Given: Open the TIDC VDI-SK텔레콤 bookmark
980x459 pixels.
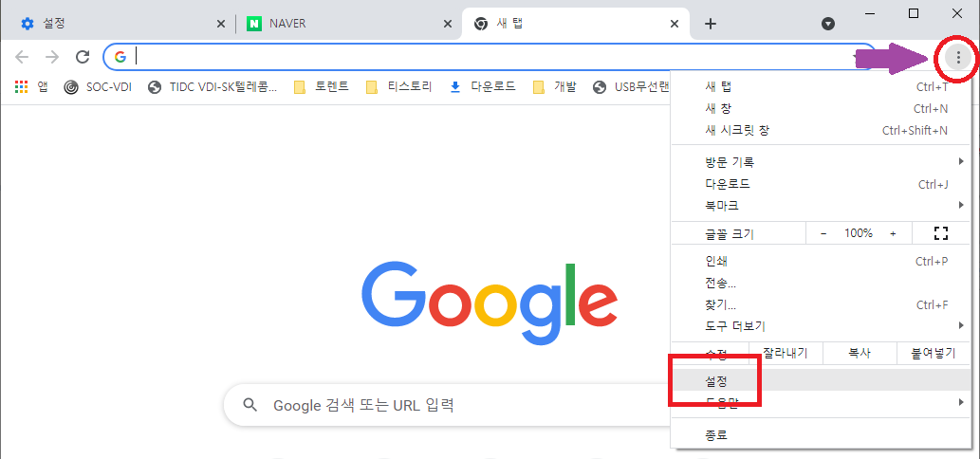Looking at the screenshot, I should point(213,87).
